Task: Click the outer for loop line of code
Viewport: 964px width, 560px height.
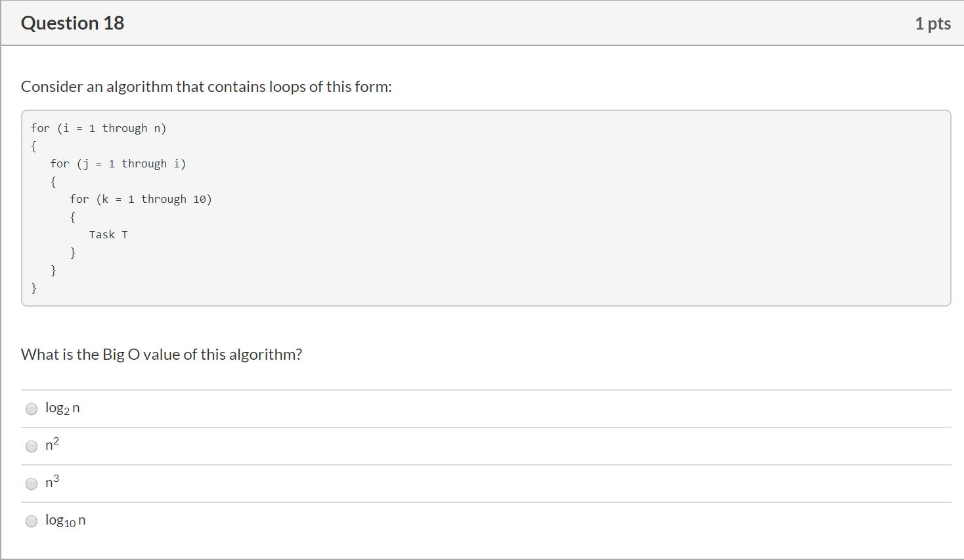Action: point(99,127)
